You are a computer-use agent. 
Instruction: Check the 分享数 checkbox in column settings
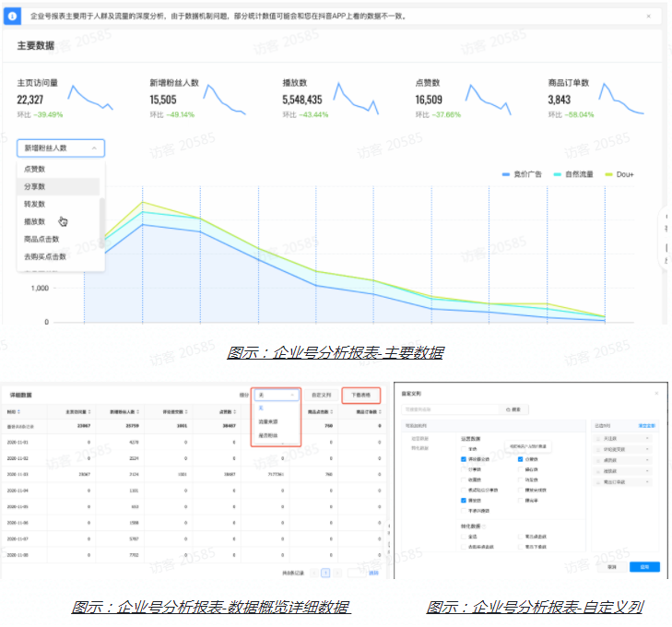click(464, 468)
